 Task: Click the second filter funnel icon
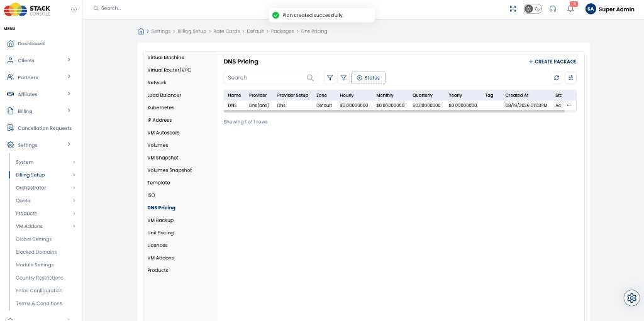[x=343, y=78]
